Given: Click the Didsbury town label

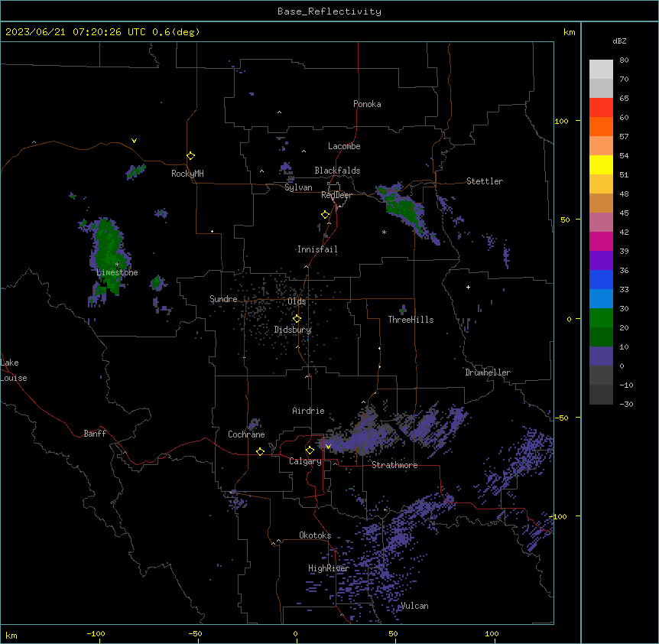Looking at the screenshot, I should tap(293, 330).
